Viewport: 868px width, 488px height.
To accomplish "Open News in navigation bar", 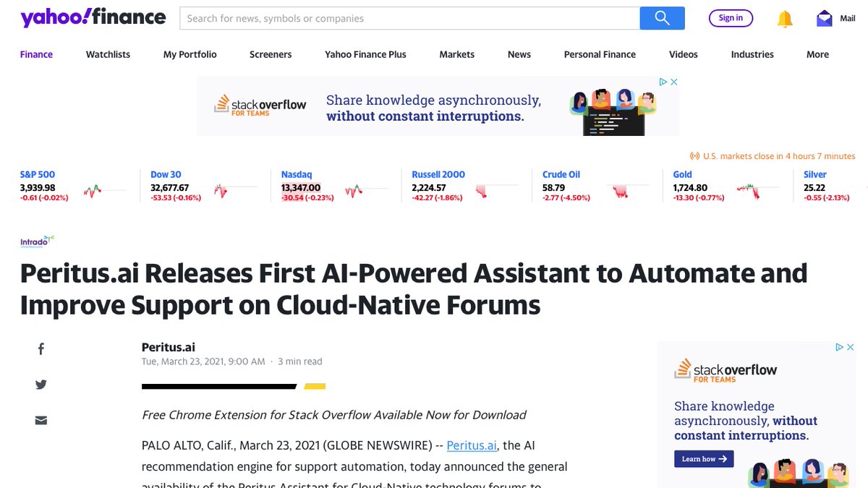I will coord(519,54).
